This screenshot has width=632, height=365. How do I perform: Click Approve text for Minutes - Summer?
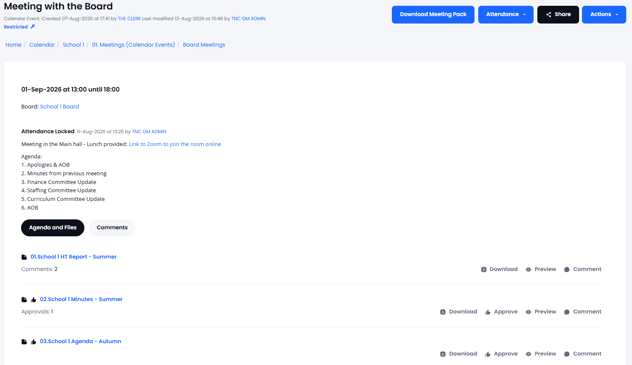coord(506,312)
